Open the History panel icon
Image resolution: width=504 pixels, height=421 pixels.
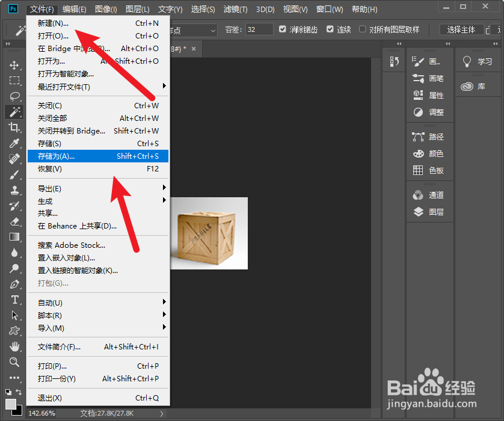point(394,61)
